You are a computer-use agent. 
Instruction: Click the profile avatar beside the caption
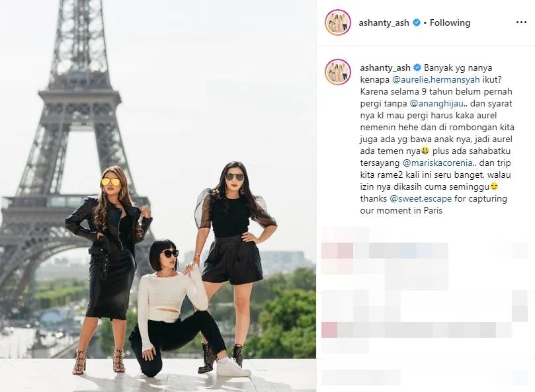click(338, 72)
